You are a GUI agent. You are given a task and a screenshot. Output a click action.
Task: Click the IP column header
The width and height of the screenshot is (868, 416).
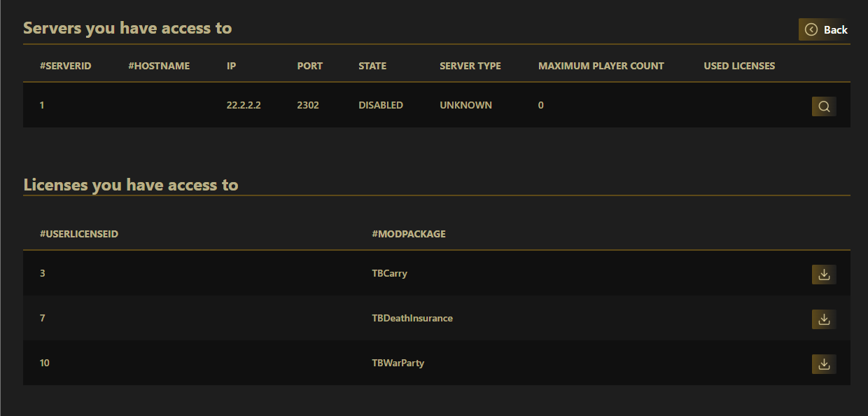pyautogui.click(x=232, y=66)
